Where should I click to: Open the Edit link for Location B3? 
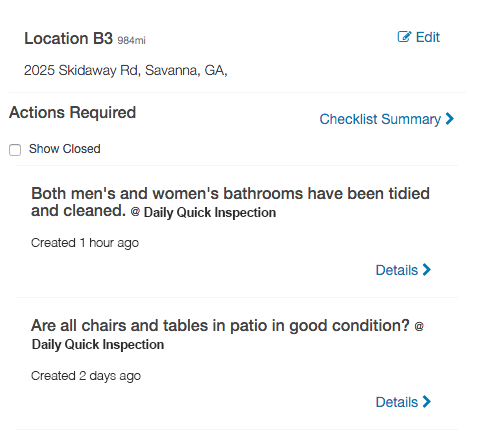click(x=419, y=37)
